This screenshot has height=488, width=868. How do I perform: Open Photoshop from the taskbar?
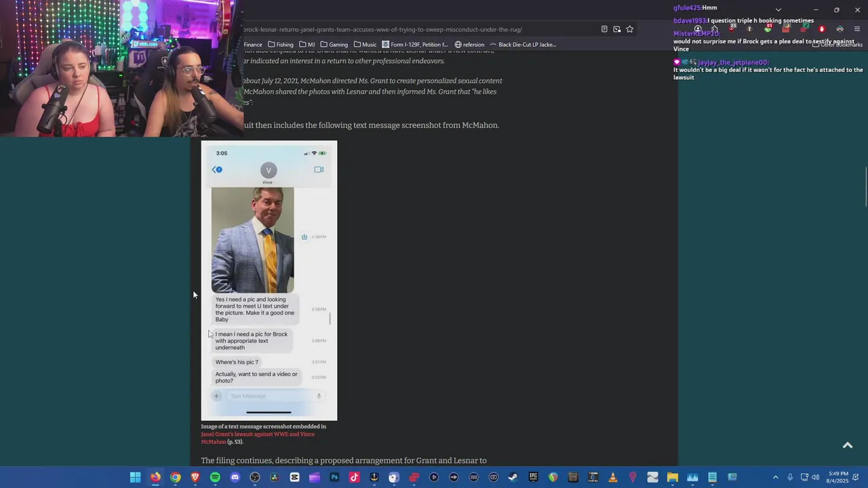pyautogui.click(x=334, y=477)
